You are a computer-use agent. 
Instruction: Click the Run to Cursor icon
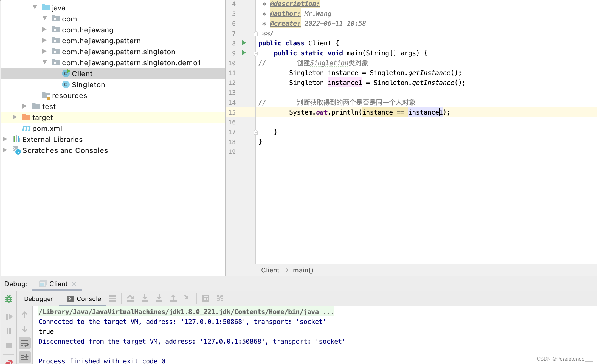point(188,298)
